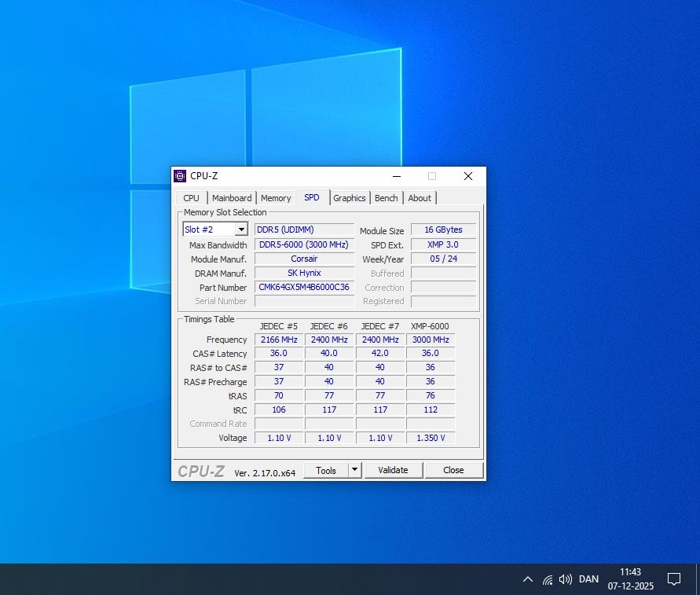This screenshot has width=700, height=595.
Task: Select the Memory tab
Action: (276, 198)
